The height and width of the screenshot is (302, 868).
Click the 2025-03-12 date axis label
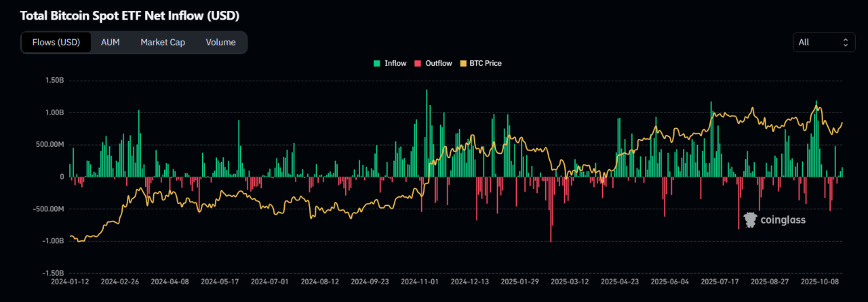coord(570,280)
